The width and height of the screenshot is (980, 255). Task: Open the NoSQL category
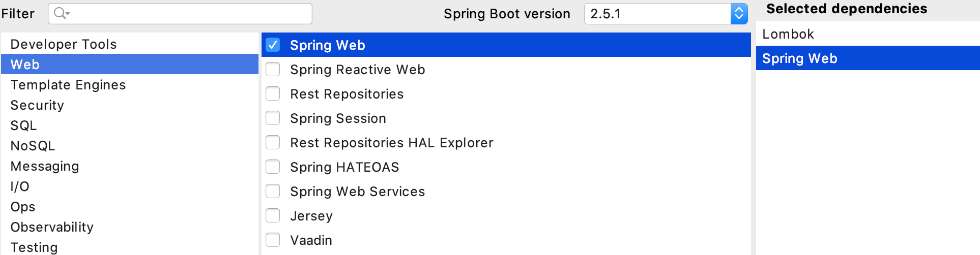[33, 146]
